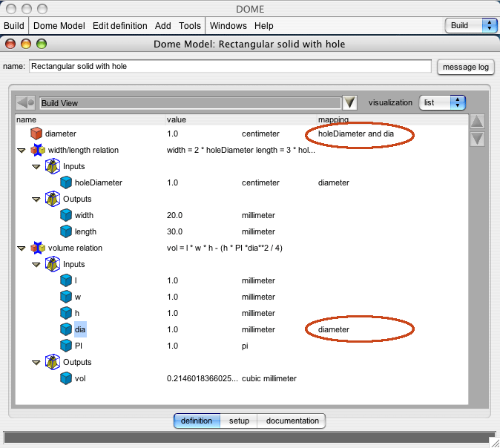The height and width of the screenshot is (448, 500).
Task: Open the Build mode dropdown at top right
Action: tap(471, 25)
